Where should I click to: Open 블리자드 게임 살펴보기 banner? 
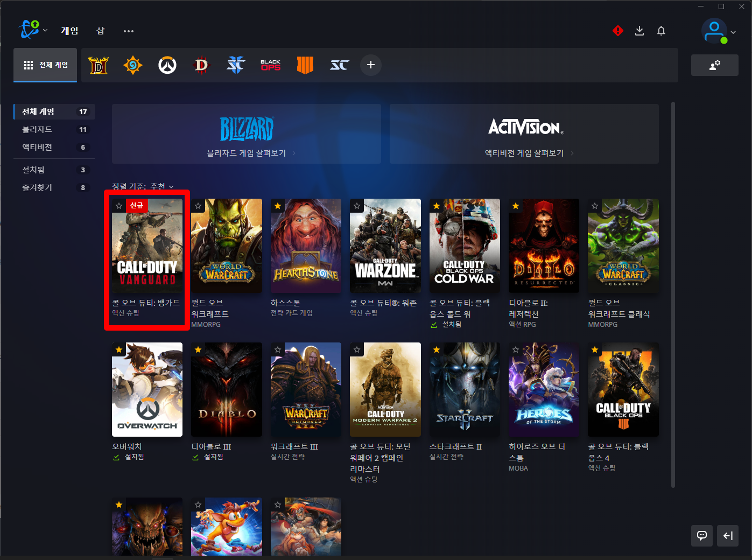click(247, 134)
